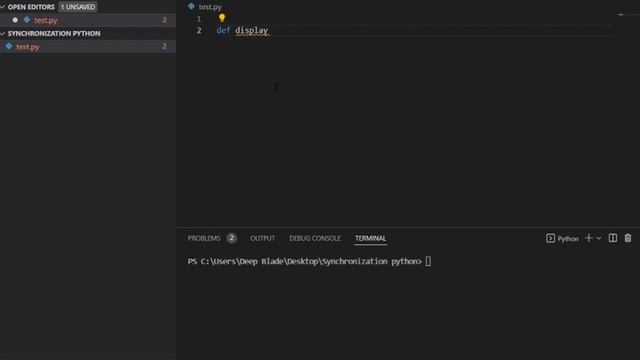This screenshot has height=360, width=640.
Task: Click line number 2 in the gutter
Action: click(x=199, y=31)
